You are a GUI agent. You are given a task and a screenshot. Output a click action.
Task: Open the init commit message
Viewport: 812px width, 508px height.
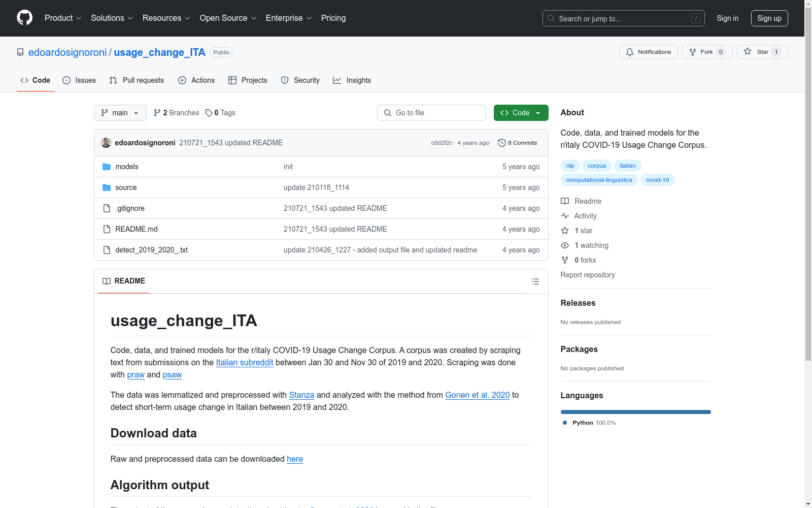coord(288,167)
